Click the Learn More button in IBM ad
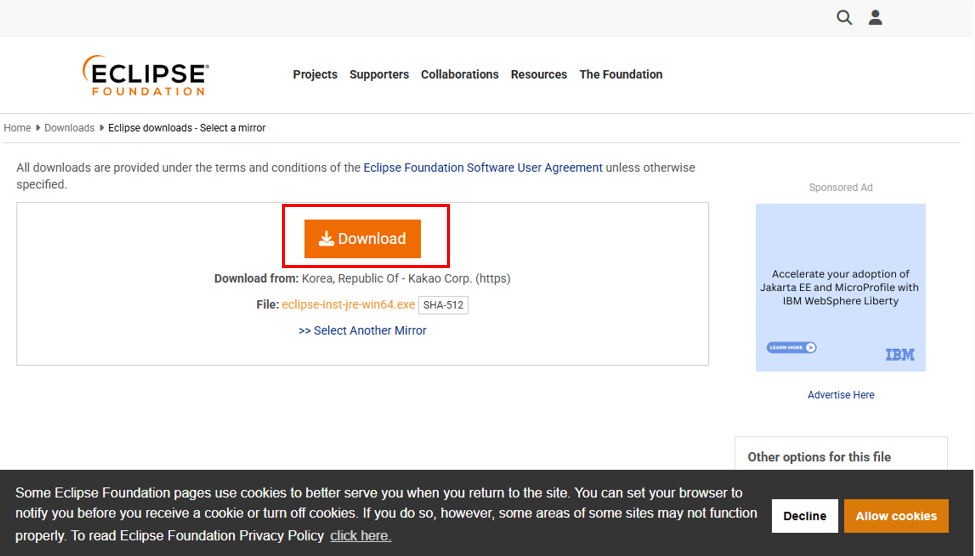 click(792, 348)
